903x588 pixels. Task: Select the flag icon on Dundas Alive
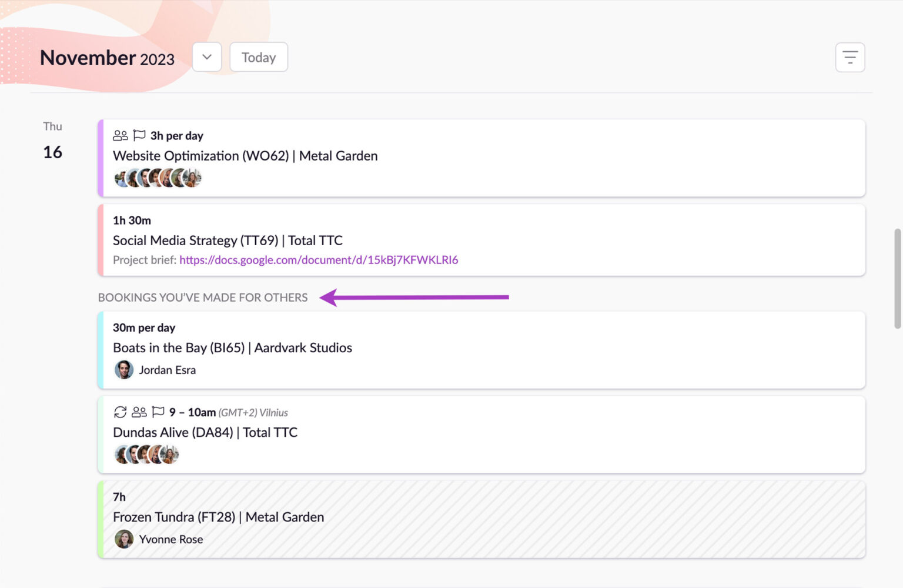coord(158,412)
